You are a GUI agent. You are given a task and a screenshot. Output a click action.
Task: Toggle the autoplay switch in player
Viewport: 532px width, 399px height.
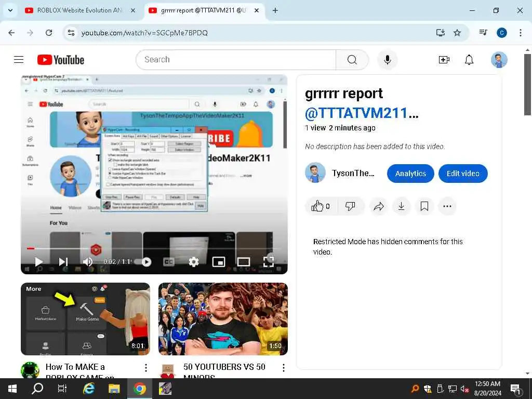click(142, 262)
